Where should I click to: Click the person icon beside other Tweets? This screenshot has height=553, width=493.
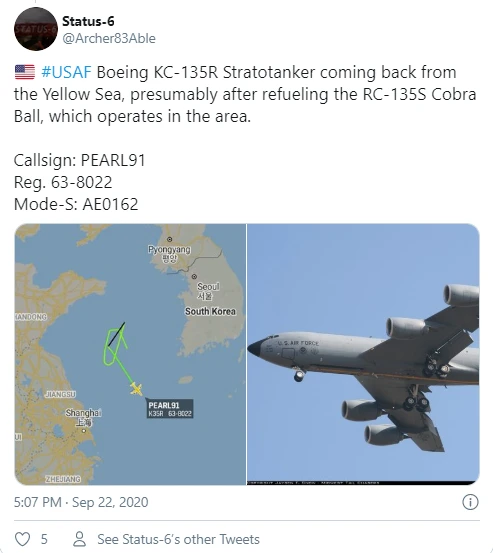79,539
